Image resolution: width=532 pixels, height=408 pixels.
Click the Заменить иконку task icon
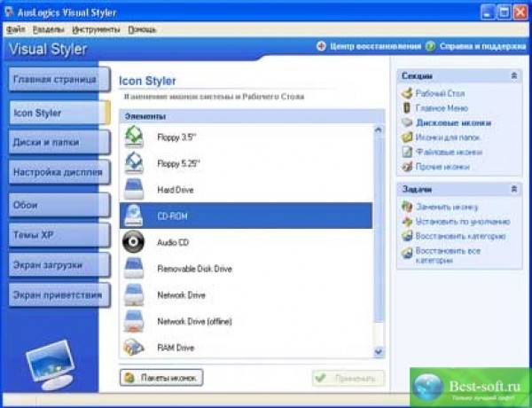point(407,207)
